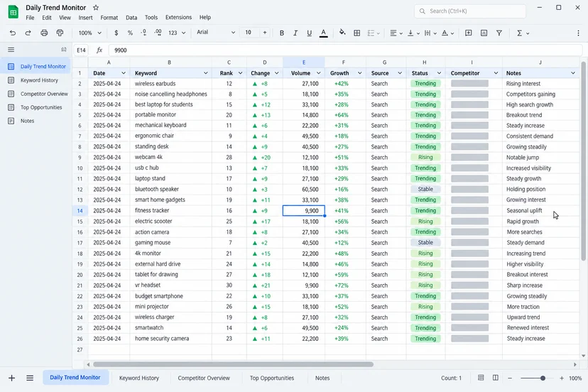Image resolution: width=588 pixels, height=392 pixels.
Task: Click the horizontal scrollbar
Action: pyautogui.click(x=233, y=364)
